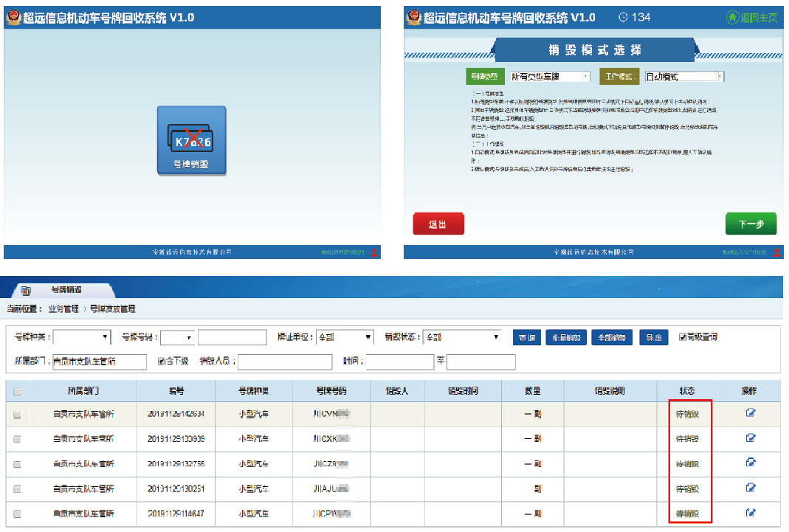Open the 工作模式 dropdown

(684, 76)
